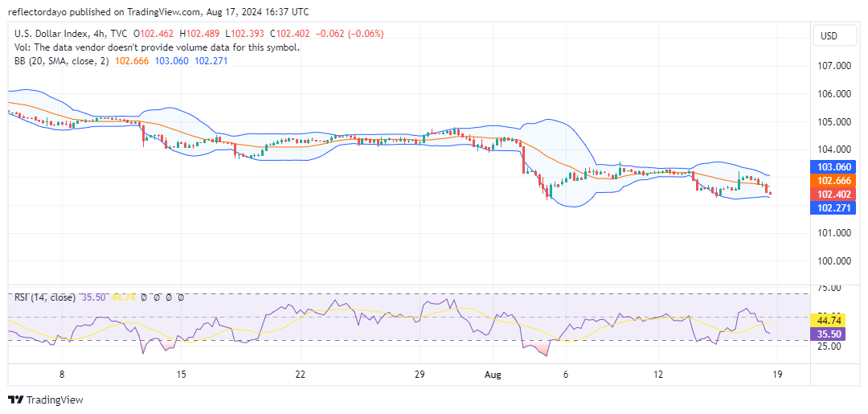Viewport: 868px width, 414px height.
Task: Click the 101.000 price axis label
Action: click(834, 233)
